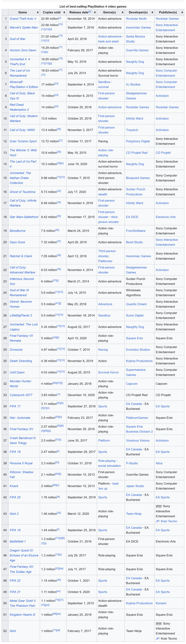Click the Vicarious Visions link
186x644 pixels.
(x=138, y=440)
